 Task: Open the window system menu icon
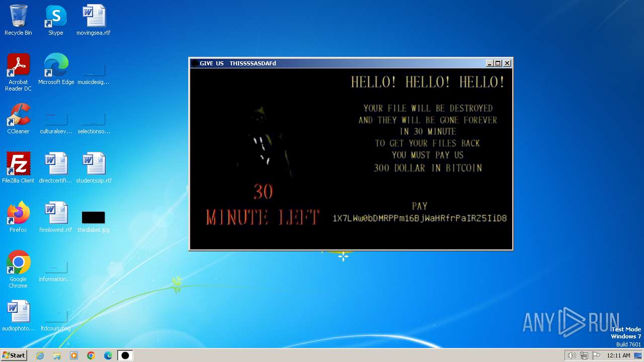tap(195, 63)
